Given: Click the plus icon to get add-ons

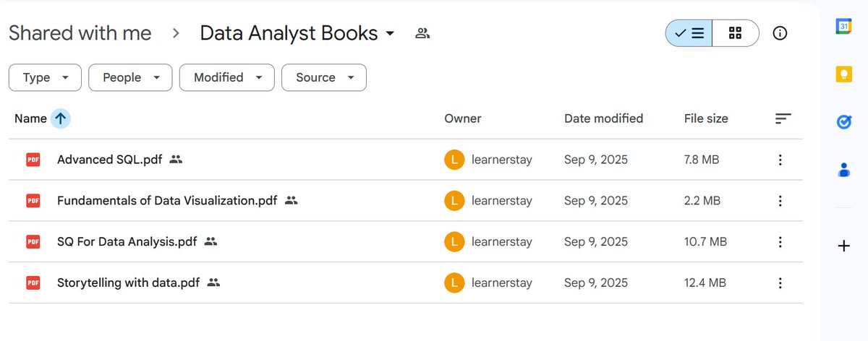Looking at the screenshot, I should click(x=843, y=246).
